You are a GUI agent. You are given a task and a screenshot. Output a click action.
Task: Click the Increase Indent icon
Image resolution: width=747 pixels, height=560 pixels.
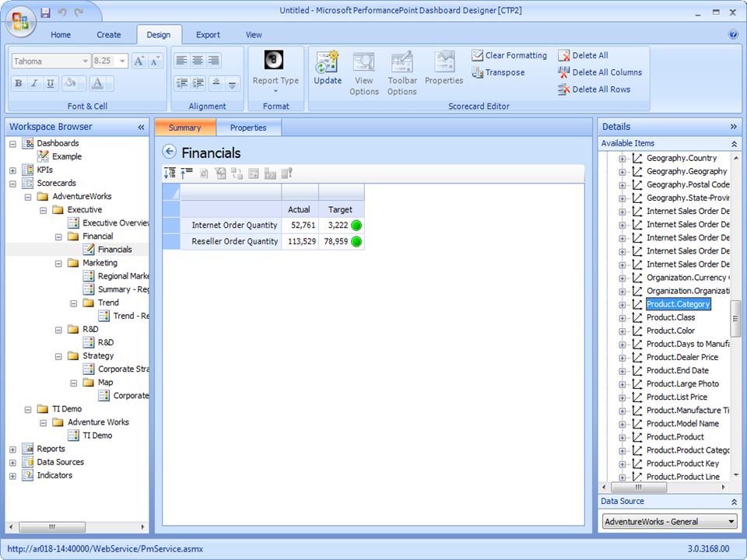pyautogui.click(x=198, y=83)
